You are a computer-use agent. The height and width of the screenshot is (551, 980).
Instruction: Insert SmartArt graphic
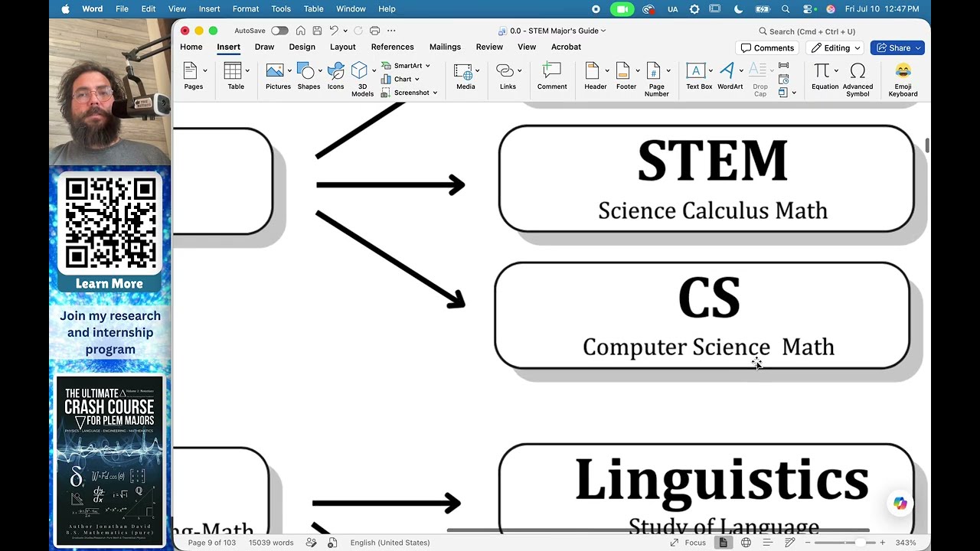(x=407, y=66)
